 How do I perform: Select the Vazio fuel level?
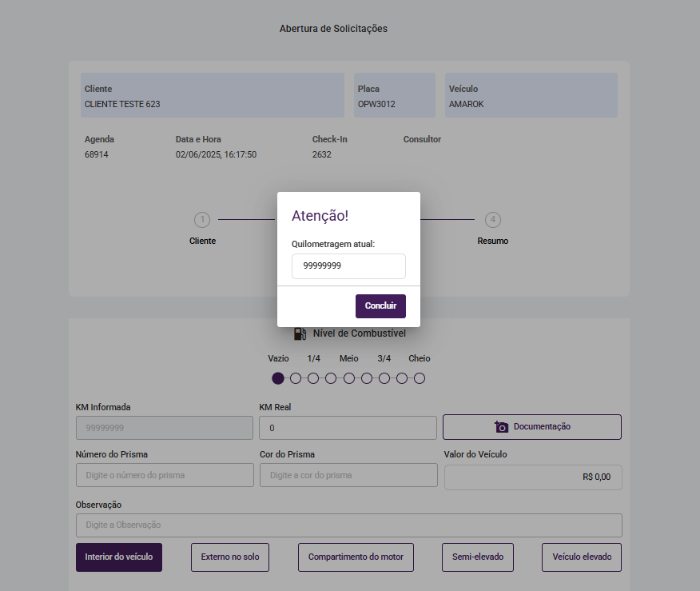(278, 378)
